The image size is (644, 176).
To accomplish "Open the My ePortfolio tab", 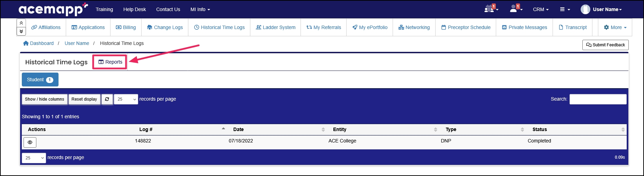I will 370,27.
